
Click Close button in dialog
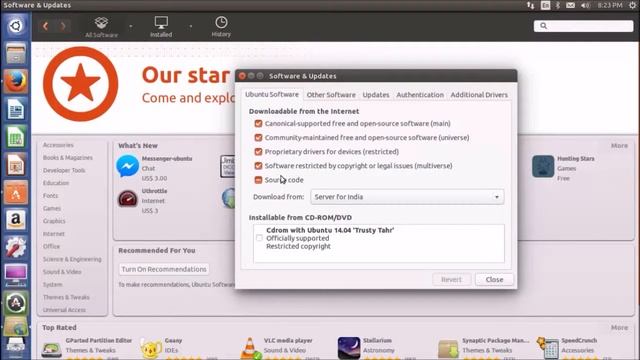click(x=494, y=280)
